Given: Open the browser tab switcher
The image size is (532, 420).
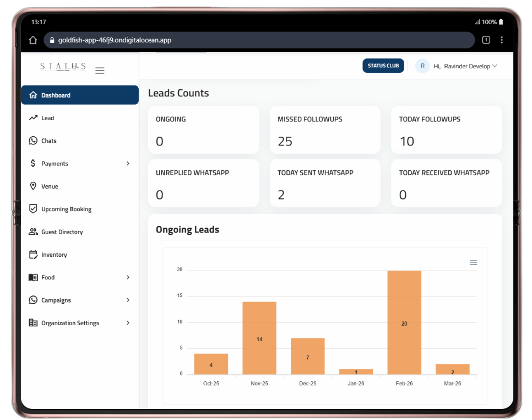Looking at the screenshot, I should click(x=485, y=40).
